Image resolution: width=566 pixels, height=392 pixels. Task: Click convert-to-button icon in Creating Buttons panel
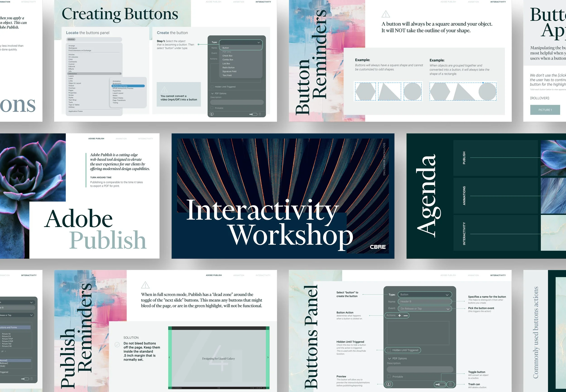point(253,114)
